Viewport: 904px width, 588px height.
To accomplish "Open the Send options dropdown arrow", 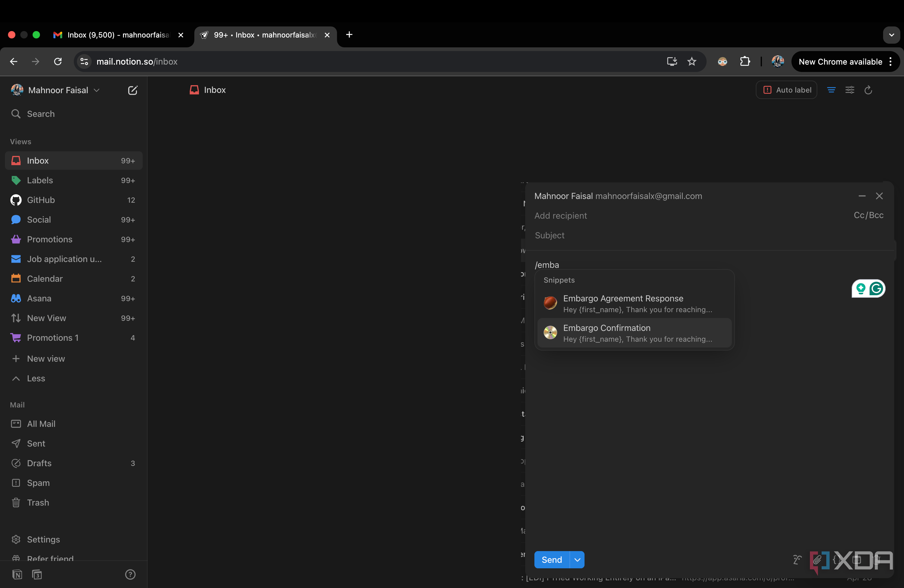I will pos(577,559).
